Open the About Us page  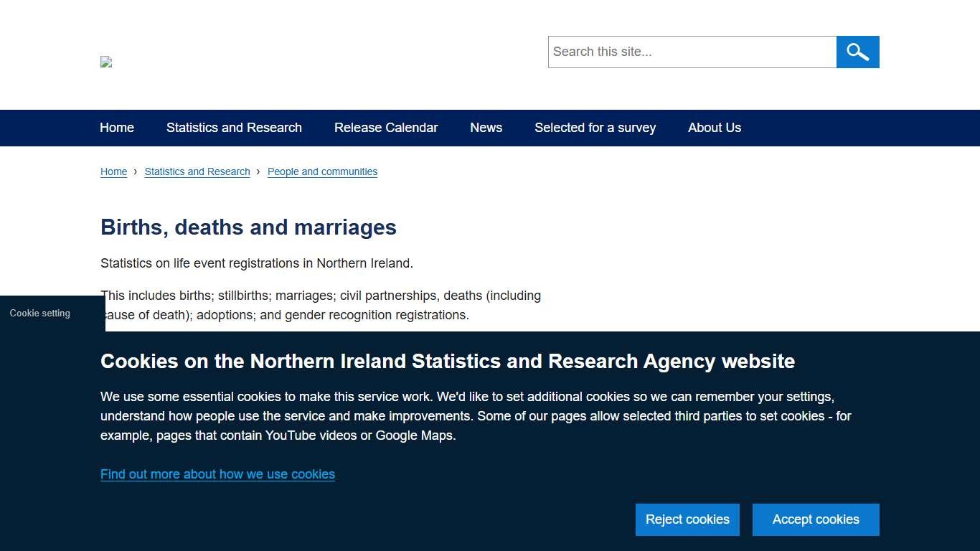point(715,128)
